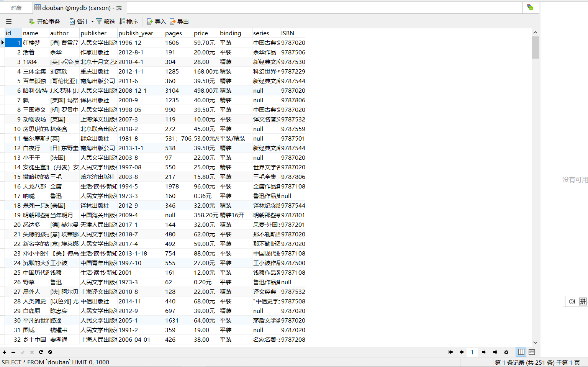The image size is (588, 367).
Task: Open the 筛选 filter tool
Action: [106, 21]
